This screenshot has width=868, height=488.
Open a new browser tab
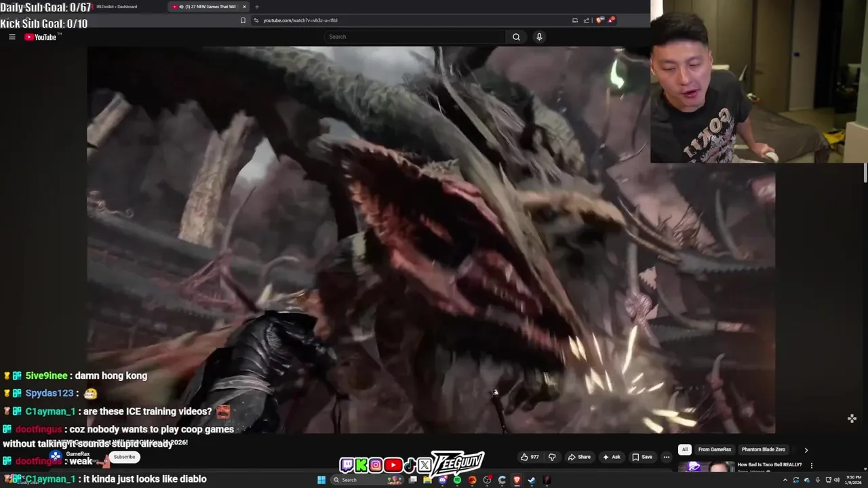click(x=256, y=7)
